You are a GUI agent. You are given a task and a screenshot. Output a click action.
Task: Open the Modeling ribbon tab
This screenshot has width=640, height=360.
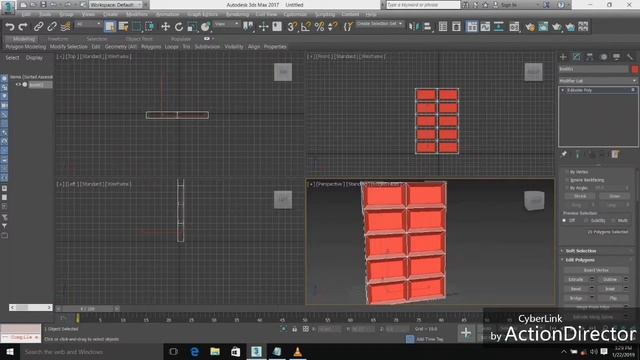pyautogui.click(x=24, y=39)
